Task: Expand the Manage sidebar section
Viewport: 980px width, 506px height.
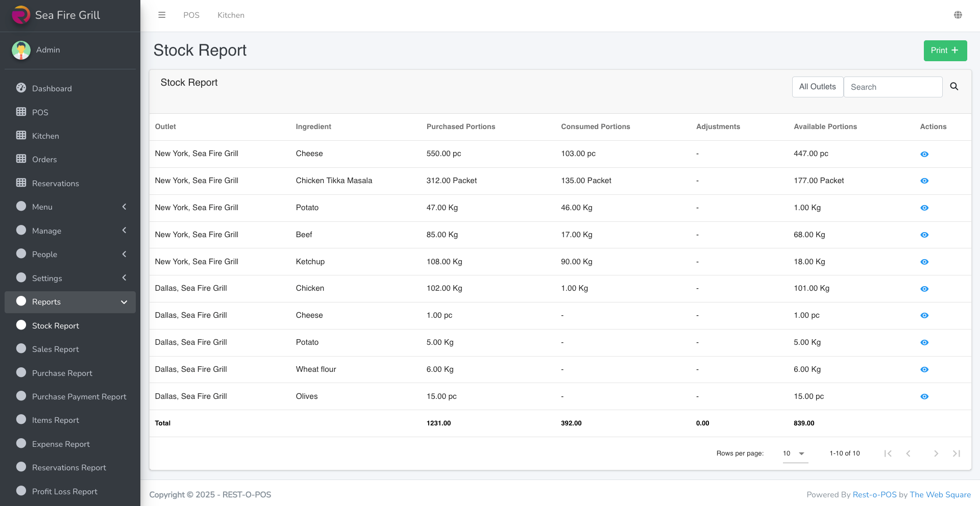Action: (x=70, y=231)
